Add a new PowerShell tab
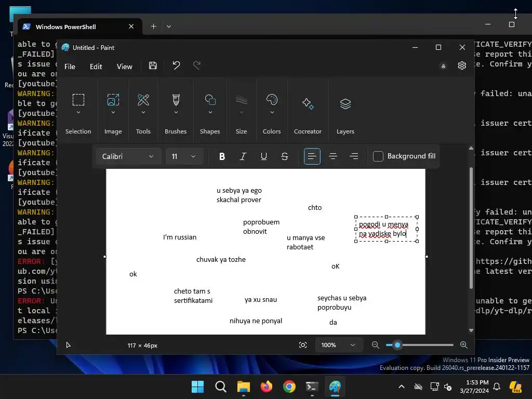 tap(153, 26)
